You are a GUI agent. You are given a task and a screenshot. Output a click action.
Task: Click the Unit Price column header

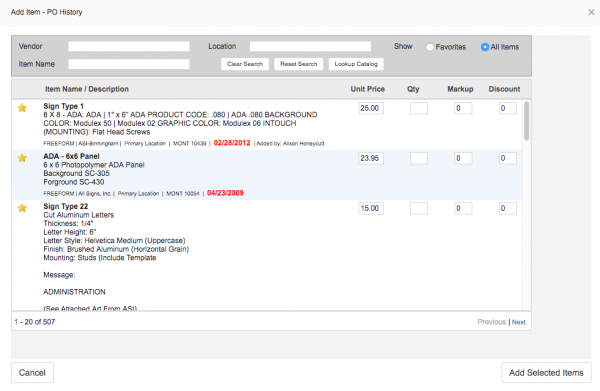pyautogui.click(x=367, y=89)
